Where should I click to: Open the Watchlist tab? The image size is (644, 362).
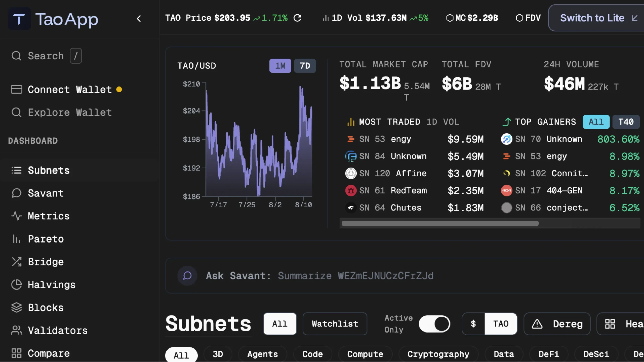point(335,324)
